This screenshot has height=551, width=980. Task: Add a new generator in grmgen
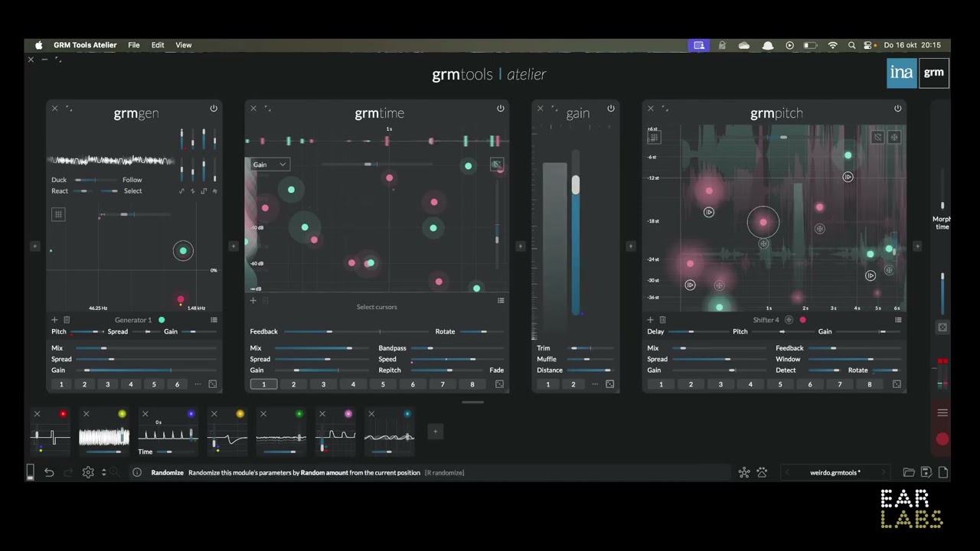coord(54,320)
